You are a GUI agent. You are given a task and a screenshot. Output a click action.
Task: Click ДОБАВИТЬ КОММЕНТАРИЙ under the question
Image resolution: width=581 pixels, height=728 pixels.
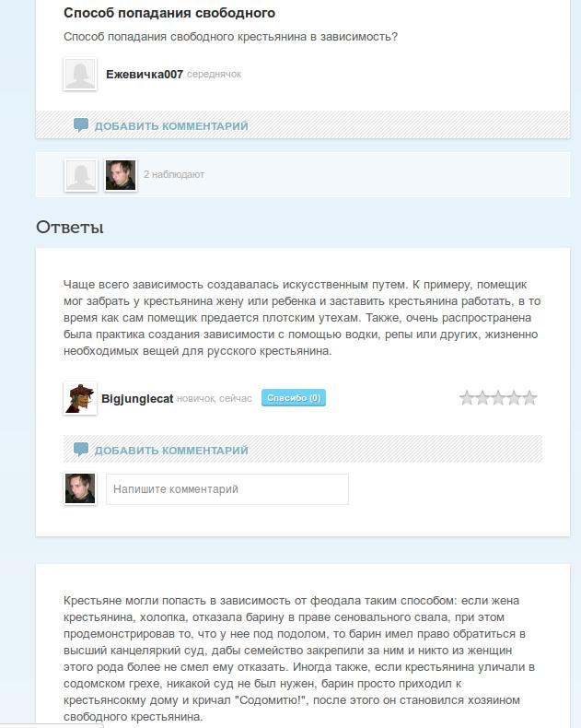point(171,126)
